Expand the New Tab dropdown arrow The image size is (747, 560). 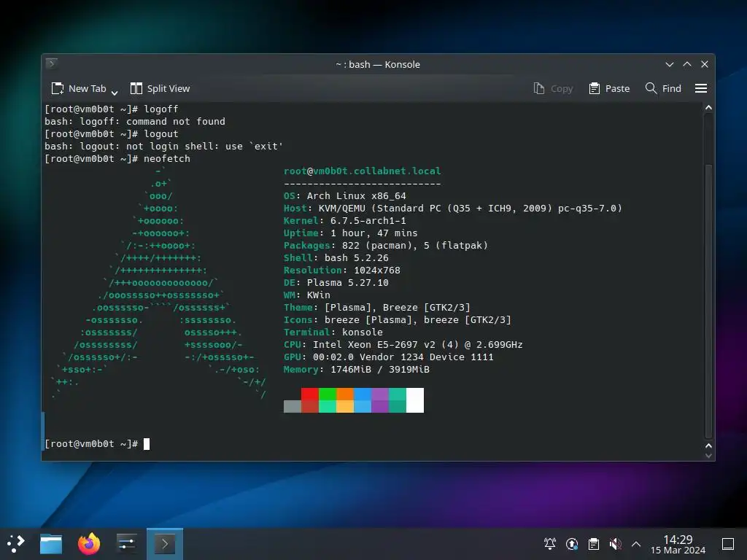pyautogui.click(x=115, y=93)
